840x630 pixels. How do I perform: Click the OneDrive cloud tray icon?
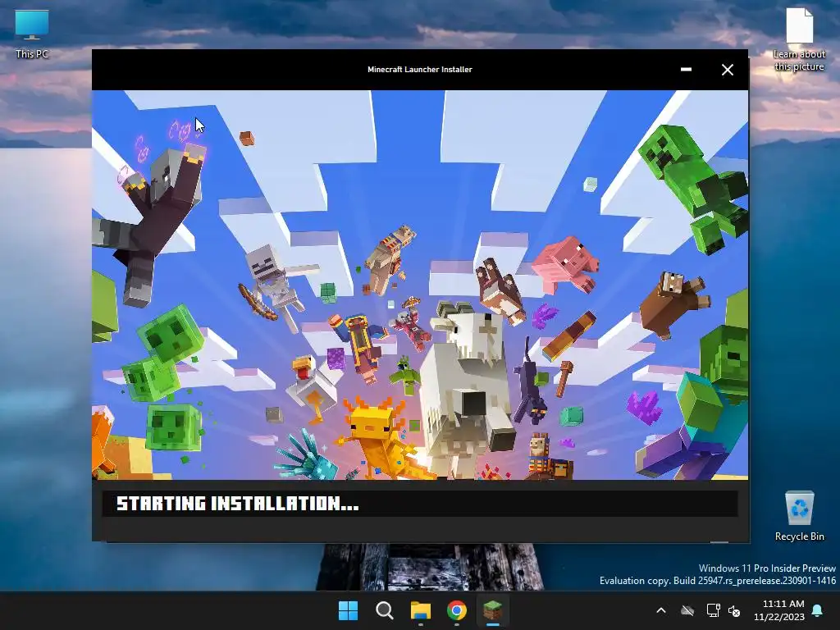click(x=687, y=610)
